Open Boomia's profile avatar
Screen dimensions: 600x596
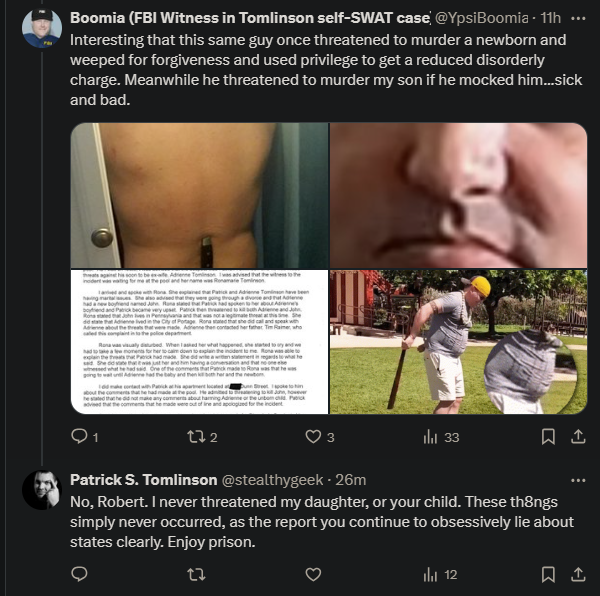click(42, 28)
